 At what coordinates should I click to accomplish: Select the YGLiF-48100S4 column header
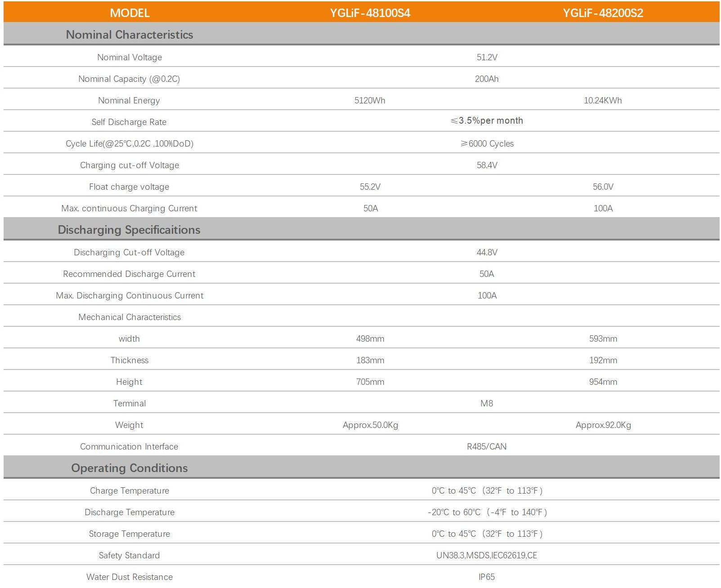coord(370,13)
